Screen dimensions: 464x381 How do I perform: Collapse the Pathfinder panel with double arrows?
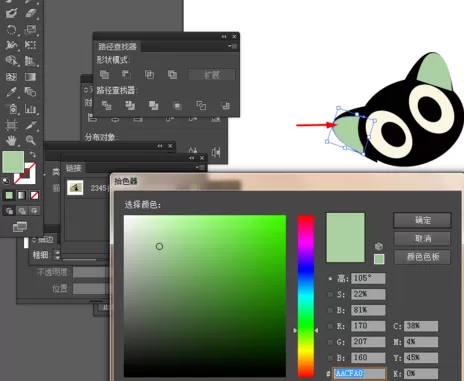coord(224,37)
